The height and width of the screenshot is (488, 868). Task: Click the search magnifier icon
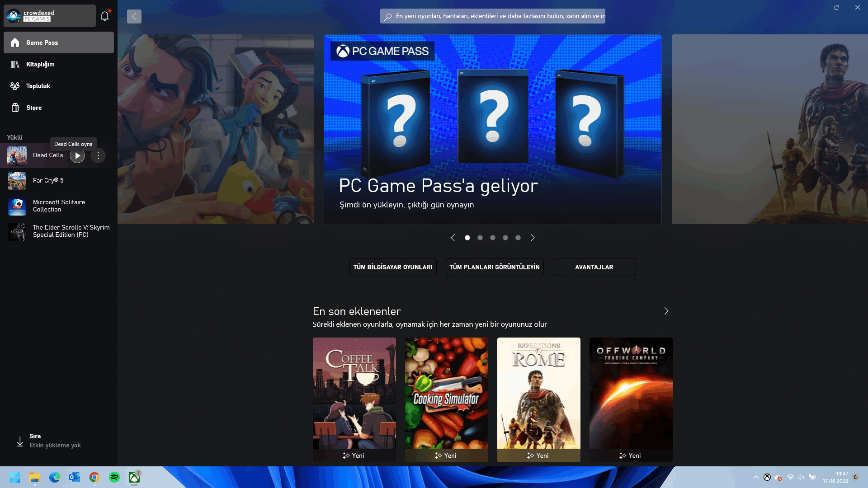click(388, 16)
